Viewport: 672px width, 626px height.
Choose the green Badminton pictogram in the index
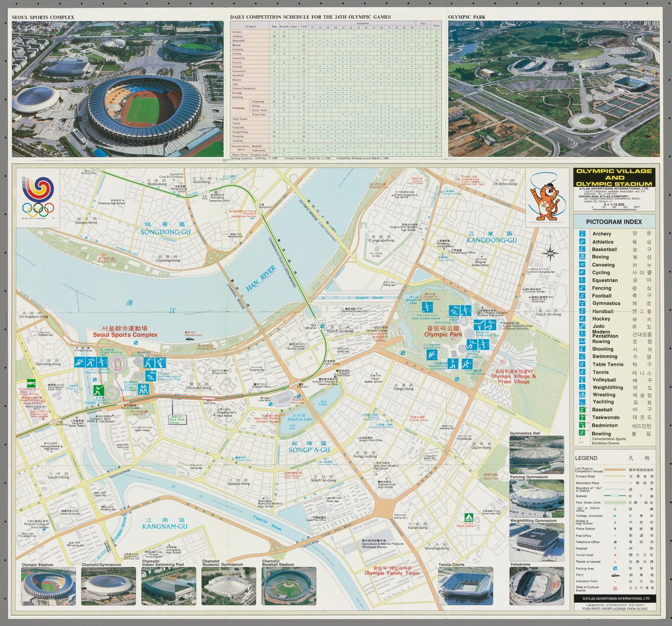point(582,425)
